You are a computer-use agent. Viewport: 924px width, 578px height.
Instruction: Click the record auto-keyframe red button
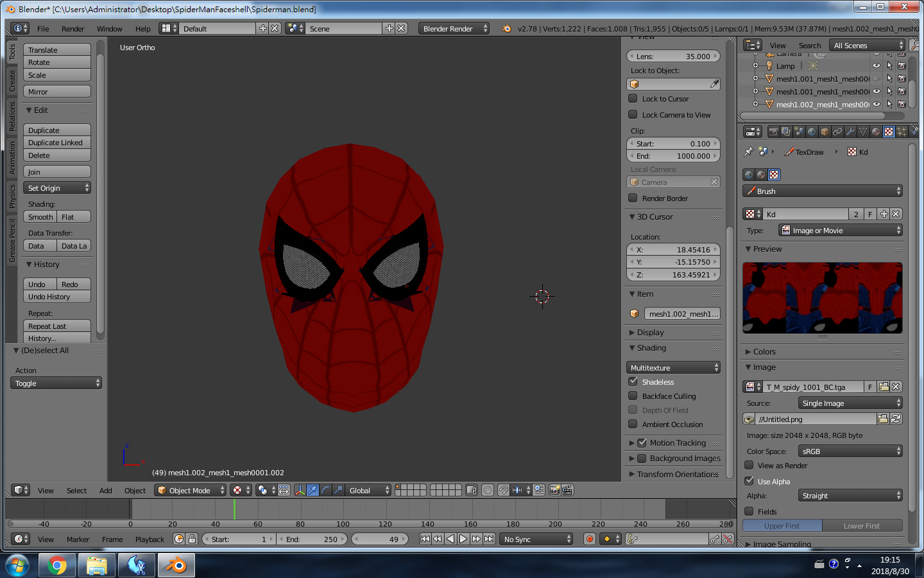pos(590,539)
